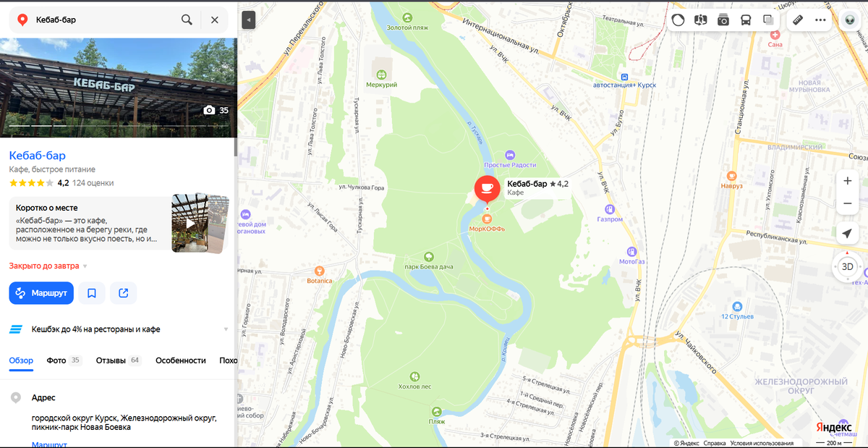Zoom in on the map

tap(848, 181)
